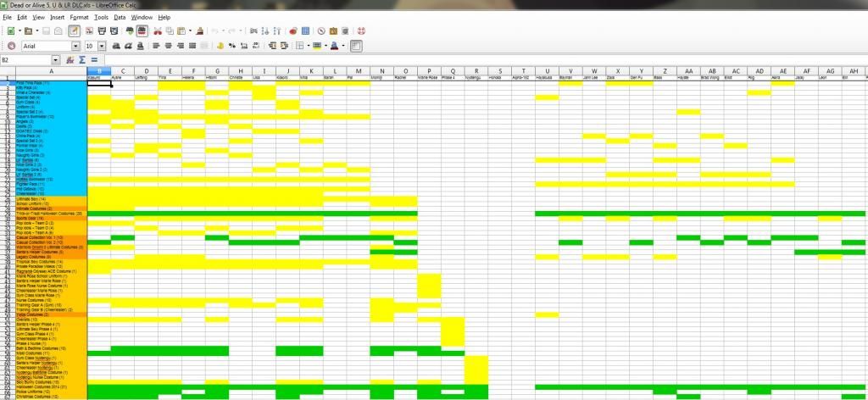
Task: Sort descending icon
Action: pyautogui.click(x=277, y=31)
